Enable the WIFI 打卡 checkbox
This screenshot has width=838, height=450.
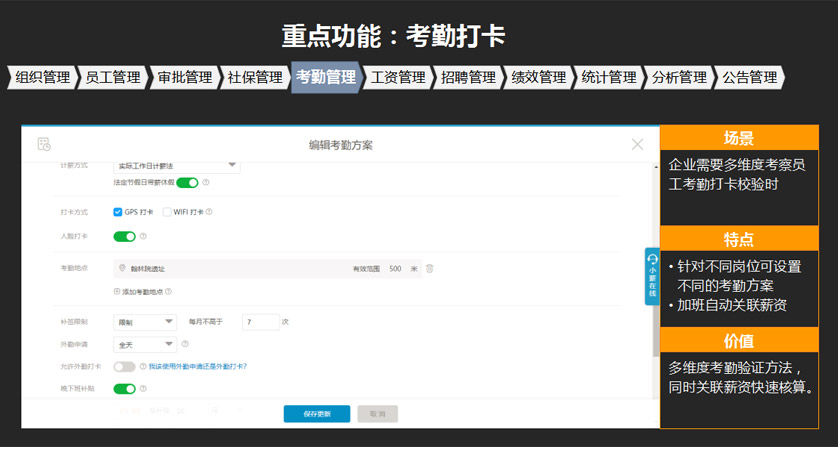[x=167, y=212]
